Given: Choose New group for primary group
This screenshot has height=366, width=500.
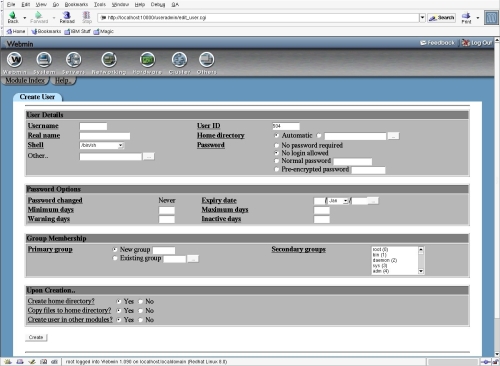Looking at the screenshot, I should [x=115, y=249].
